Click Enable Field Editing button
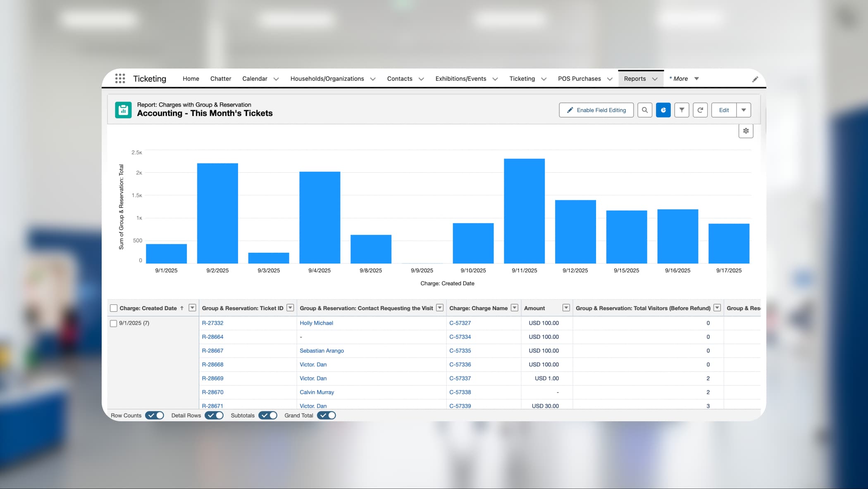The image size is (868, 489). click(596, 110)
